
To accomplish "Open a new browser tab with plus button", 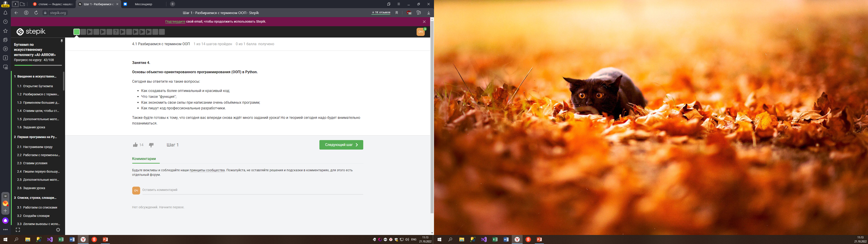I will pos(172,4).
